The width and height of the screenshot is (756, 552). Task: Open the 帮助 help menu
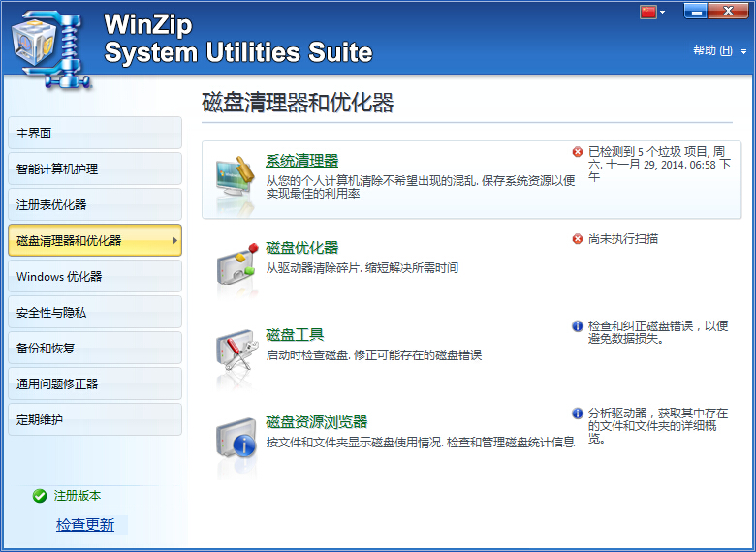tap(719, 50)
